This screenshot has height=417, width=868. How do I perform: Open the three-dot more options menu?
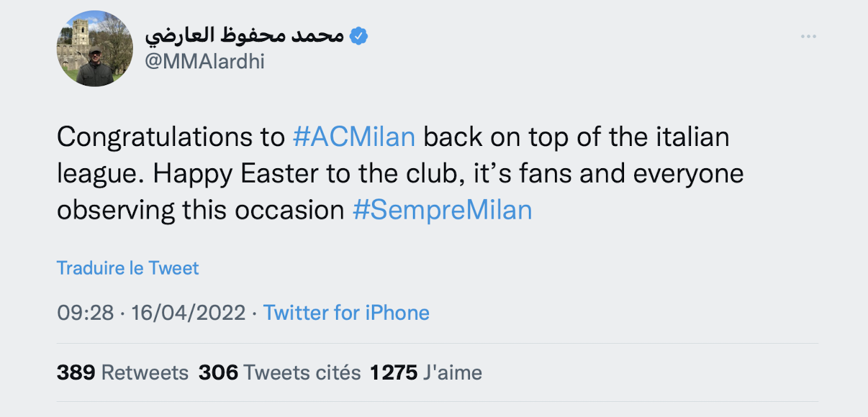[x=808, y=37]
